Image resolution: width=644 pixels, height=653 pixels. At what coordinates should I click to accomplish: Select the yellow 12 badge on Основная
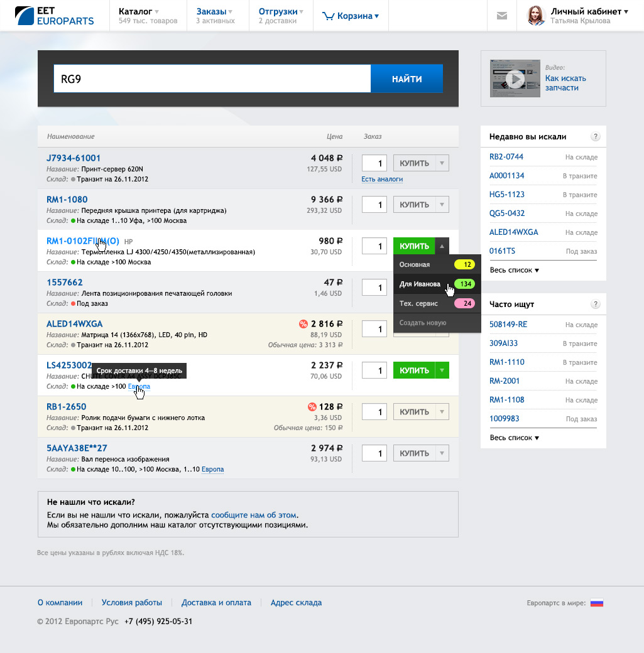pyautogui.click(x=464, y=265)
